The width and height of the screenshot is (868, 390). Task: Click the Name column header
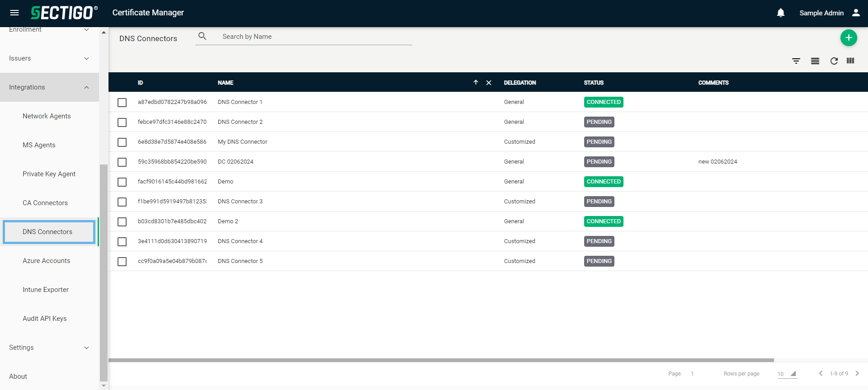pos(226,83)
